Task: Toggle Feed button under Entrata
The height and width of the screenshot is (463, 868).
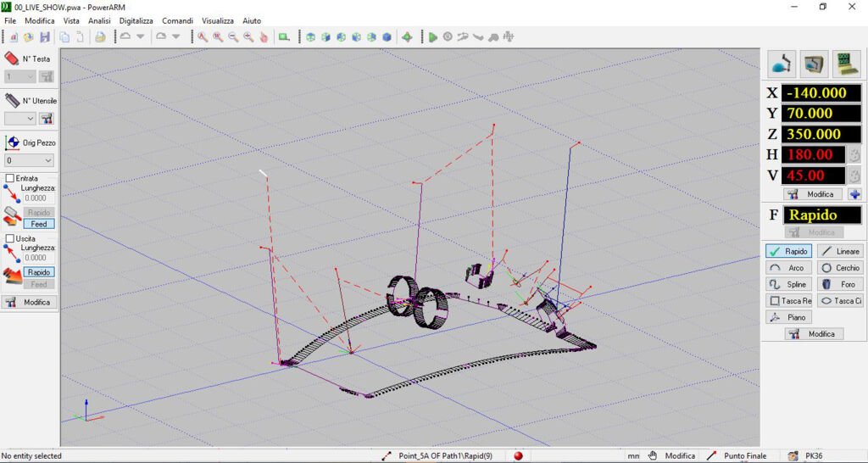Action: [39, 224]
